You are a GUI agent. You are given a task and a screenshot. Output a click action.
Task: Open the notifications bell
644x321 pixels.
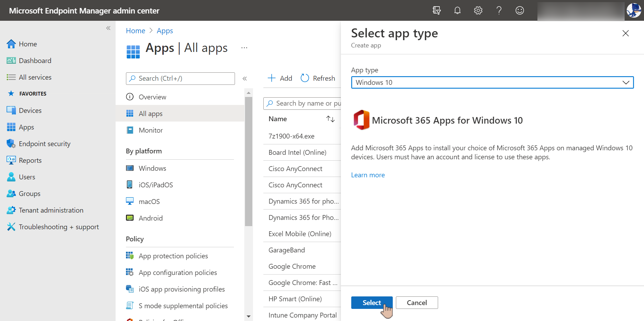click(x=457, y=10)
